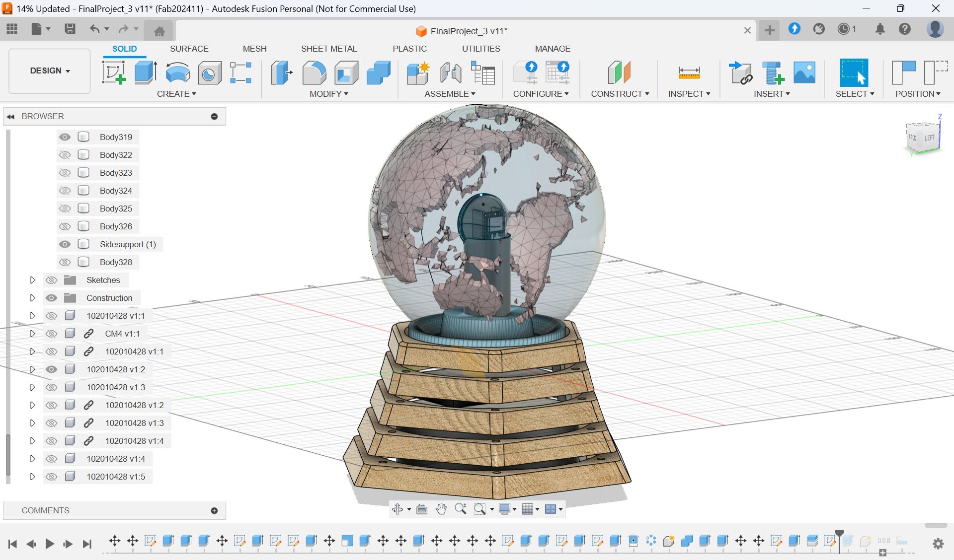Open a new design tab with plus
Viewport: 954px width, 560px height.
coord(770,30)
